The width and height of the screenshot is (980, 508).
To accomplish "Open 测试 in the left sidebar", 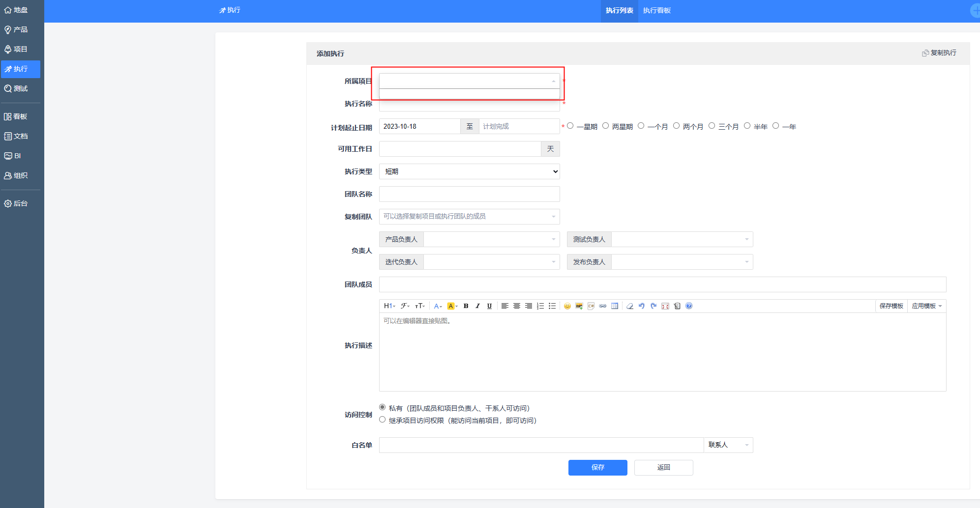I will (20, 88).
